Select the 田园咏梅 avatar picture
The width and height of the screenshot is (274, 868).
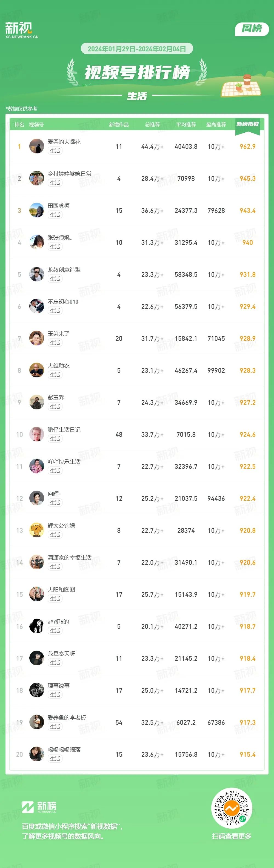tap(36, 210)
